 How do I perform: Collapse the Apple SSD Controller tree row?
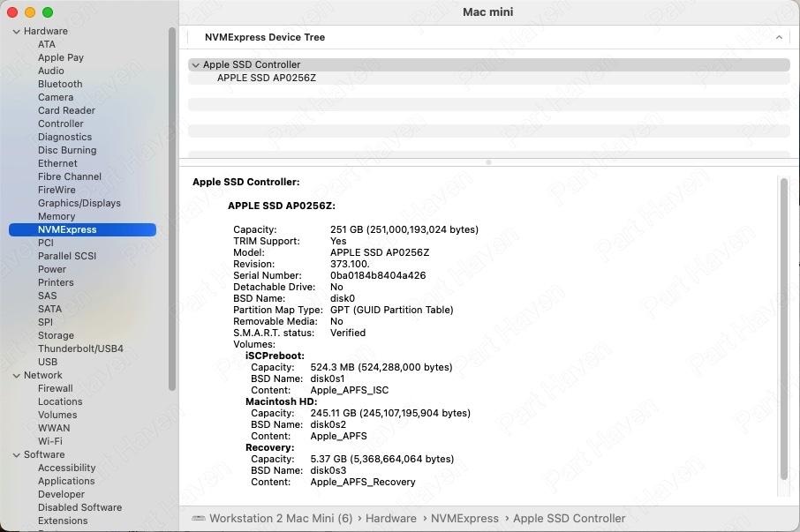[x=195, y=65]
